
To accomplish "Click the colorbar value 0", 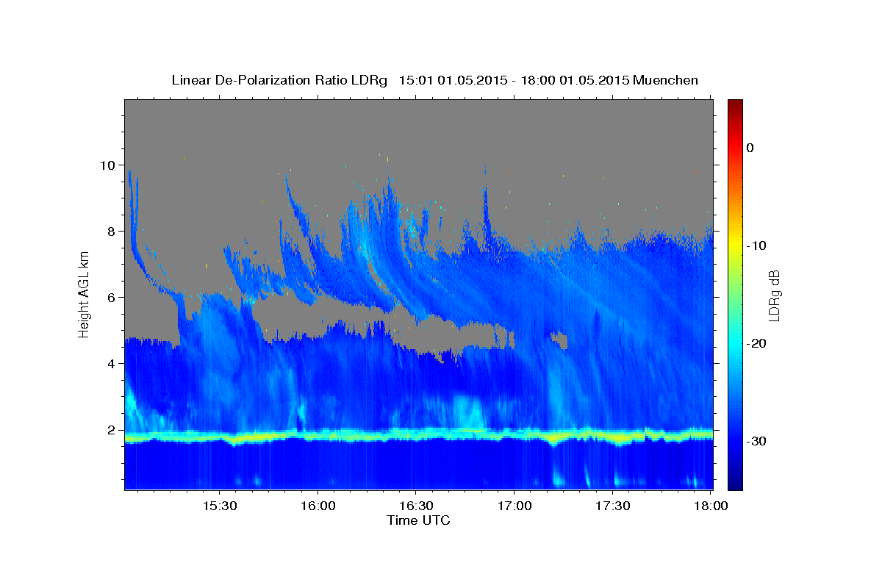I will [750, 148].
